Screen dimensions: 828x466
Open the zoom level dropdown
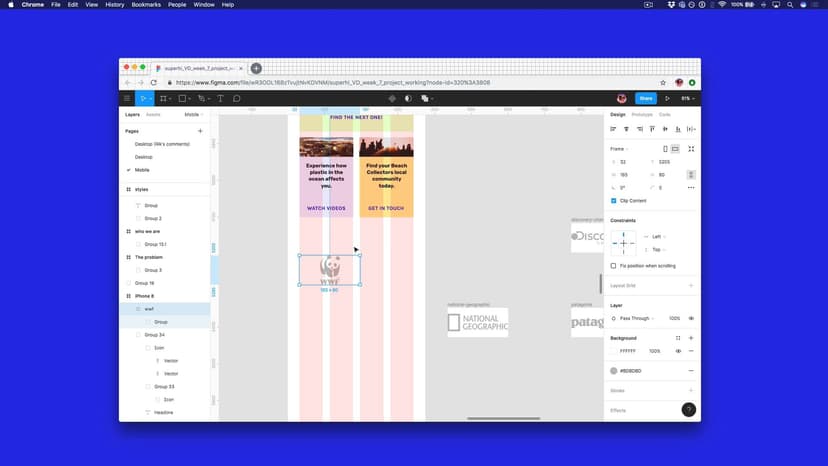[687, 98]
